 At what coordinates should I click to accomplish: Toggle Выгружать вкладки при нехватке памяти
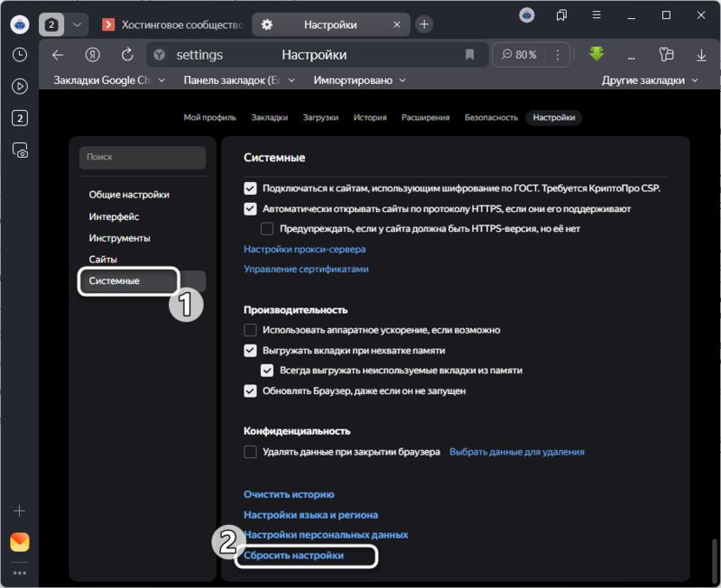(250, 351)
